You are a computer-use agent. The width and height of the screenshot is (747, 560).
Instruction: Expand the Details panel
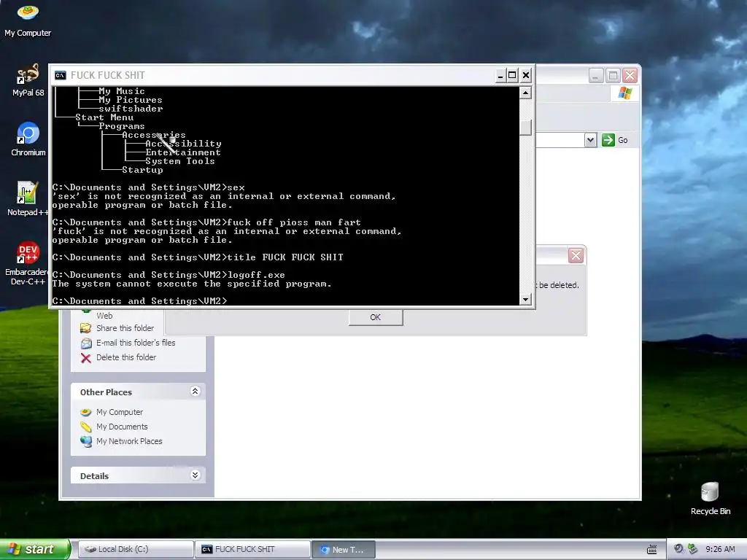pos(195,475)
